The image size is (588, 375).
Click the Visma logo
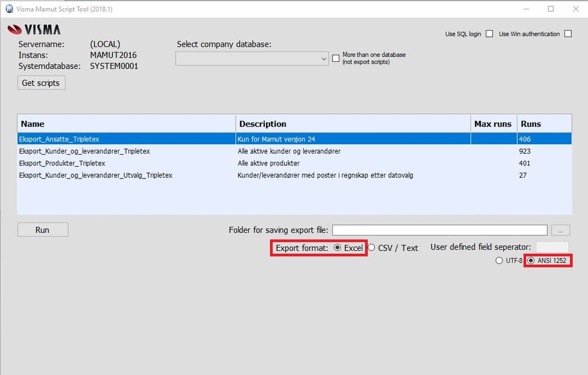coord(34,29)
